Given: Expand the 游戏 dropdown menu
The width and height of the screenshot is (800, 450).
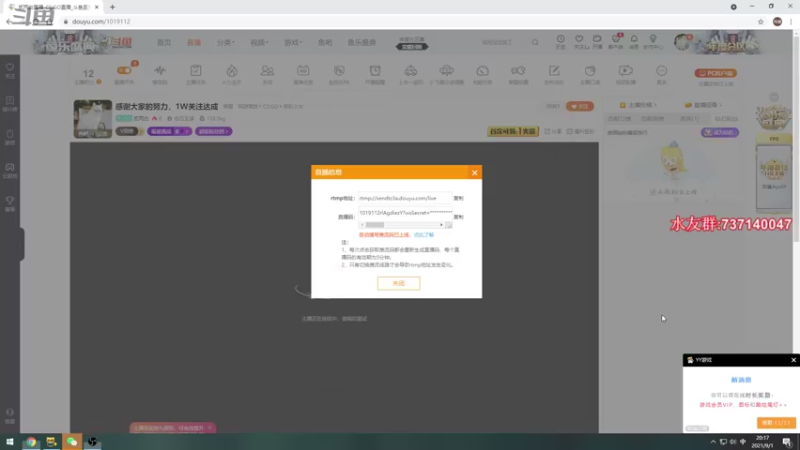Looking at the screenshot, I should tap(293, 42).
